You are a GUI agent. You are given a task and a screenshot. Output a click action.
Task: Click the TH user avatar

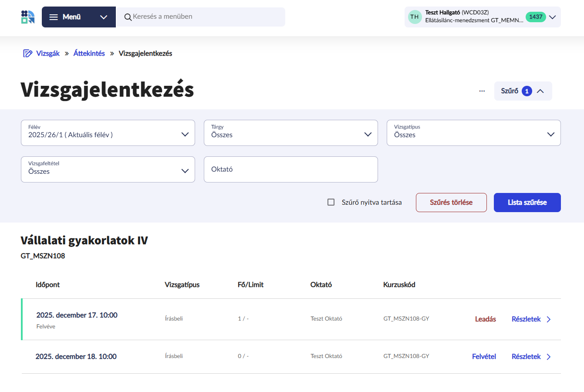(415, 17)
